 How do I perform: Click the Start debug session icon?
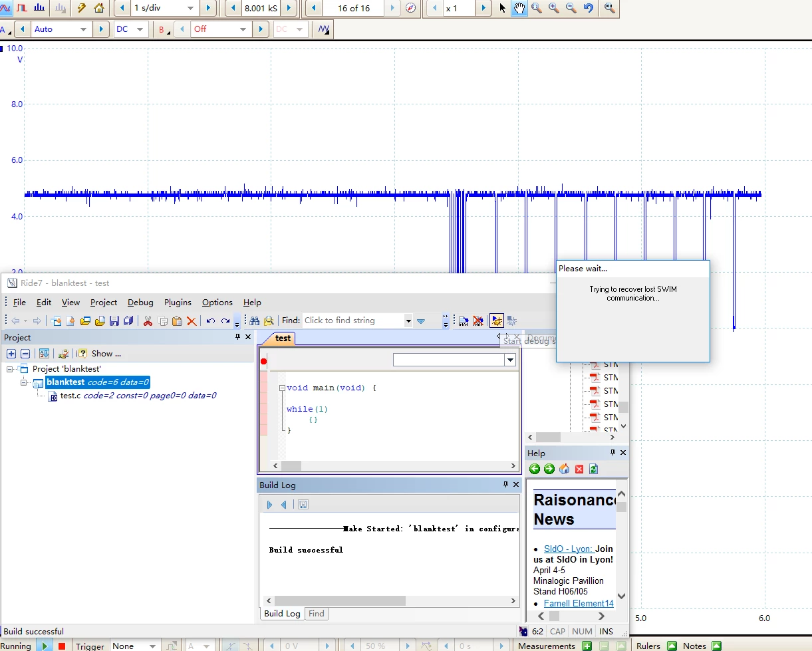497,321
